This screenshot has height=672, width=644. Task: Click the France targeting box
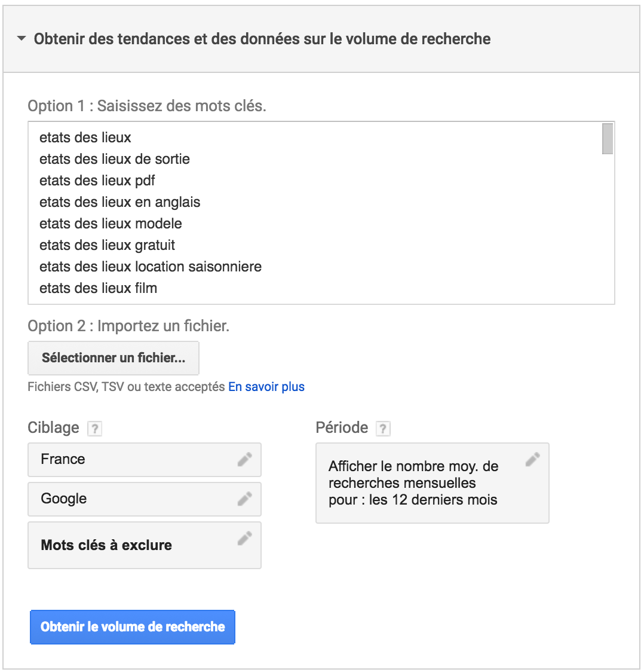[x=145, y=460]
